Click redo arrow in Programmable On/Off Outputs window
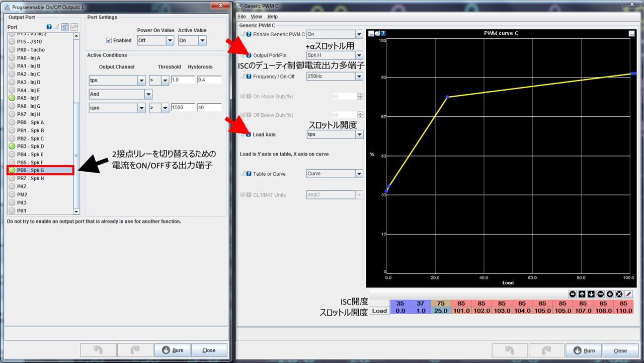The width and height of the screenshot is (644, 363). pyautogui.click(x=134, y=350)
